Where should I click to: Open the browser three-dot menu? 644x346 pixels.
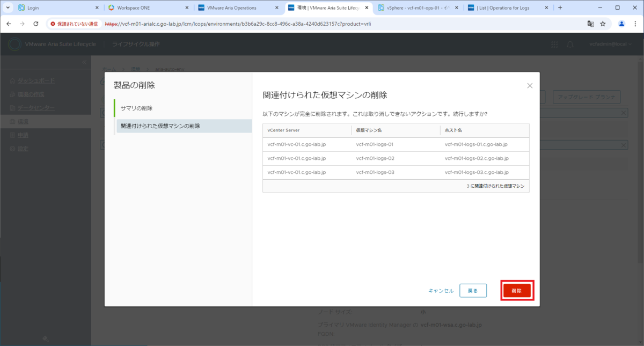tap(635, 24)
